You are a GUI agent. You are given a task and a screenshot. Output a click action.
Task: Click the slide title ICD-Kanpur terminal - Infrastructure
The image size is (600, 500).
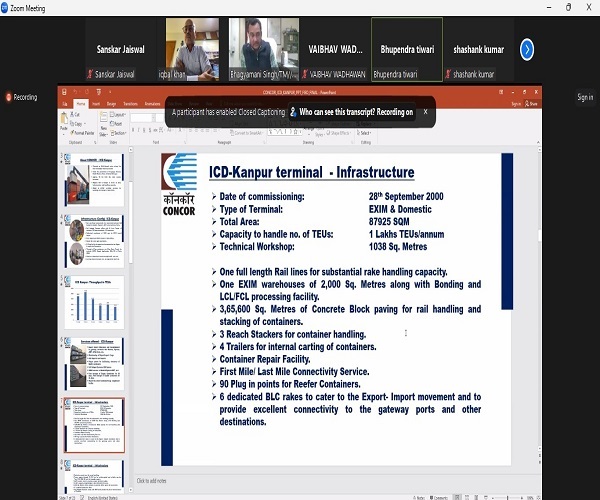coord(311,172)
